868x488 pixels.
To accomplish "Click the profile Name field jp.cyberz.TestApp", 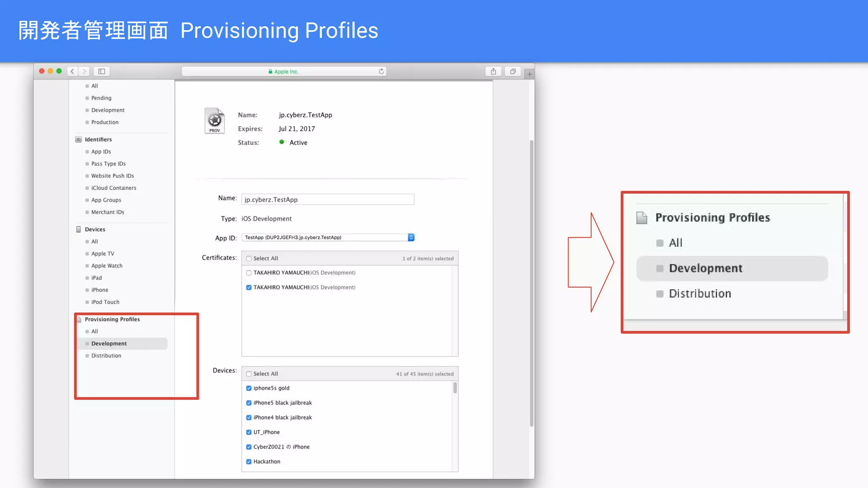I will 328,200.
